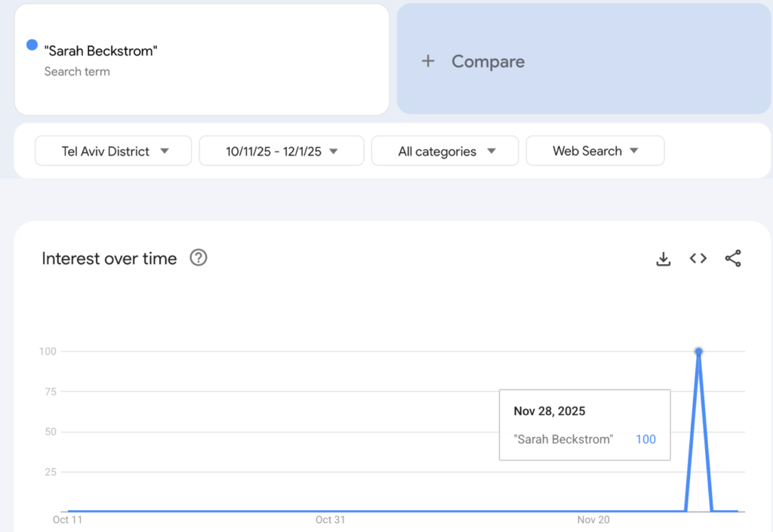Open the 10/11/25 - 12/1/25 date range dropdown
This screenshot has width=773, height=532.
(282, 151)
